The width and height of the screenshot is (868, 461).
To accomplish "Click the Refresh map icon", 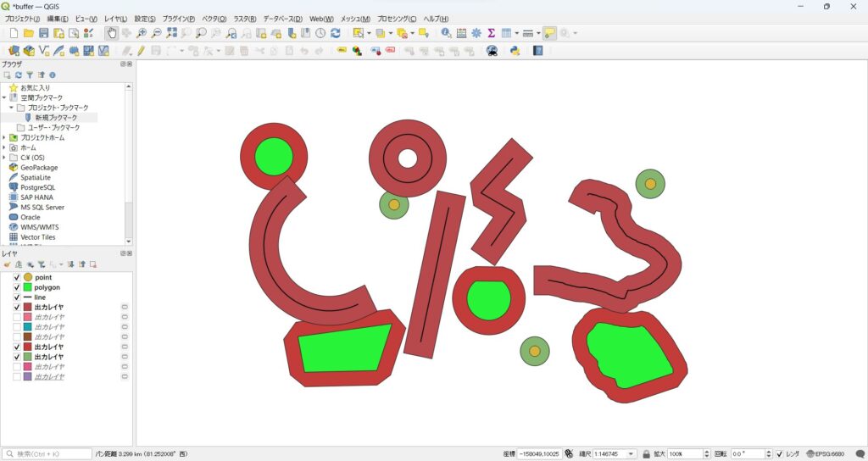I will (x=336, y=33).
